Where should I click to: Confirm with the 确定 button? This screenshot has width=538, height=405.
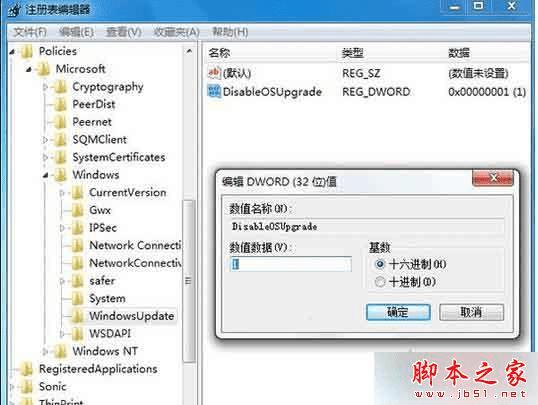(x=398, y=312)
